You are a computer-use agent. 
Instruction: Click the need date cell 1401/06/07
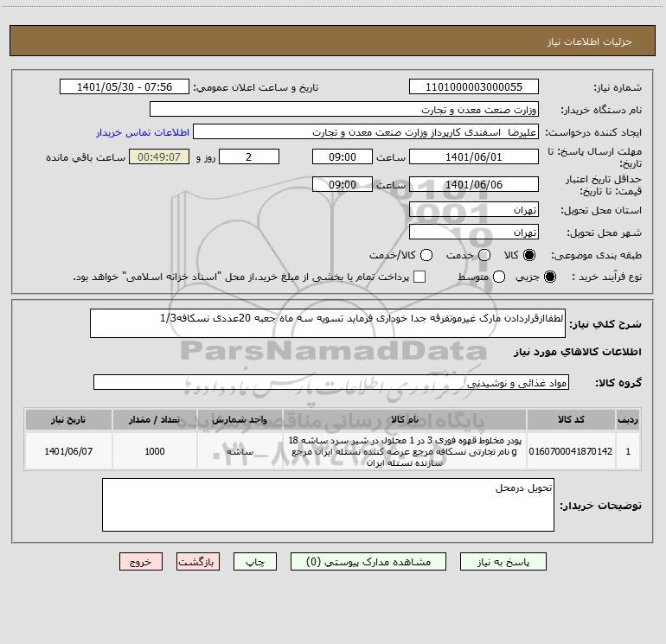(68, 451)
